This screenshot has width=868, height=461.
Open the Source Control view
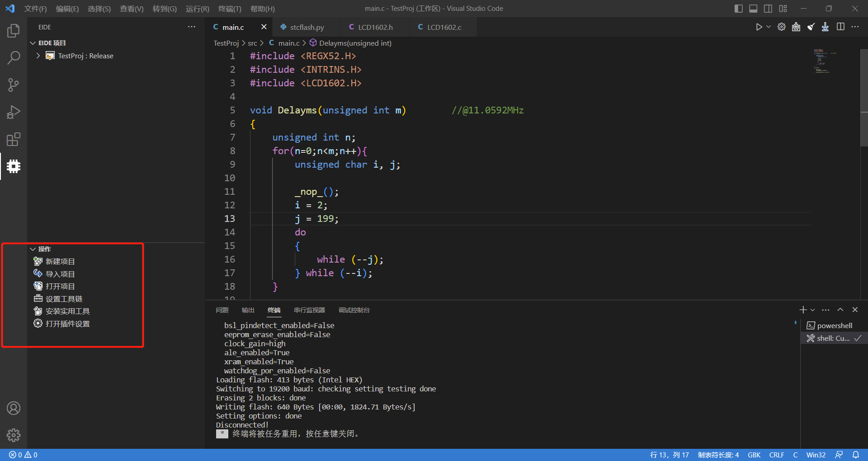(x=14, y=85)
